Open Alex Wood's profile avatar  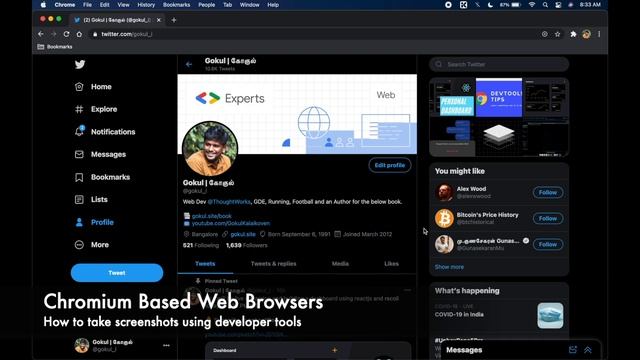point(444,192)
